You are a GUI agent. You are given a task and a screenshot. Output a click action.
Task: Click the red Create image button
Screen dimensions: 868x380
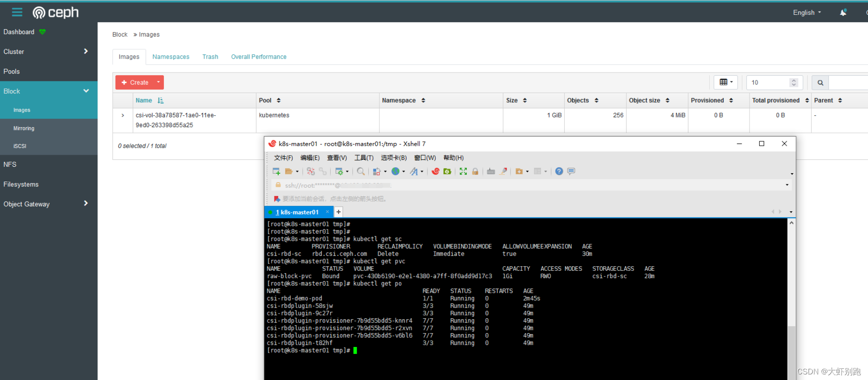tap(135, 82)
